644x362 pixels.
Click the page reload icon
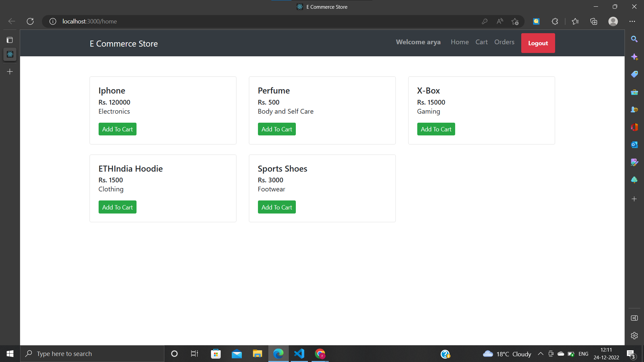pos(30,21)
